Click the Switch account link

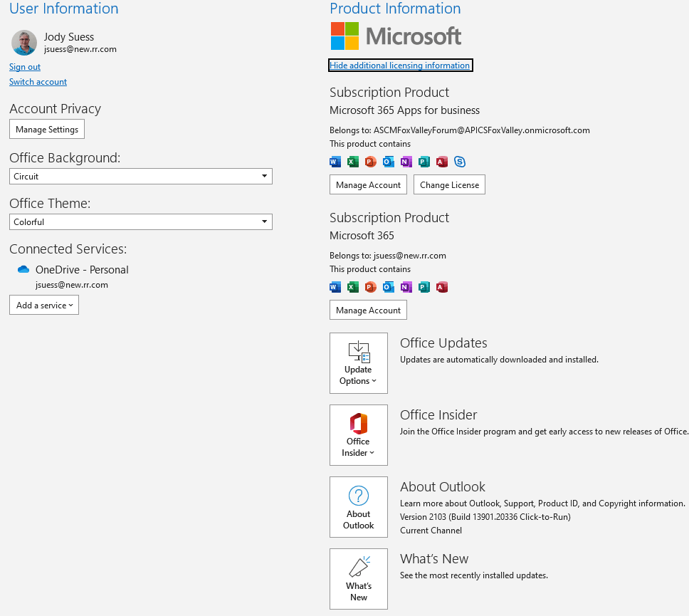(x=38, y=82)
